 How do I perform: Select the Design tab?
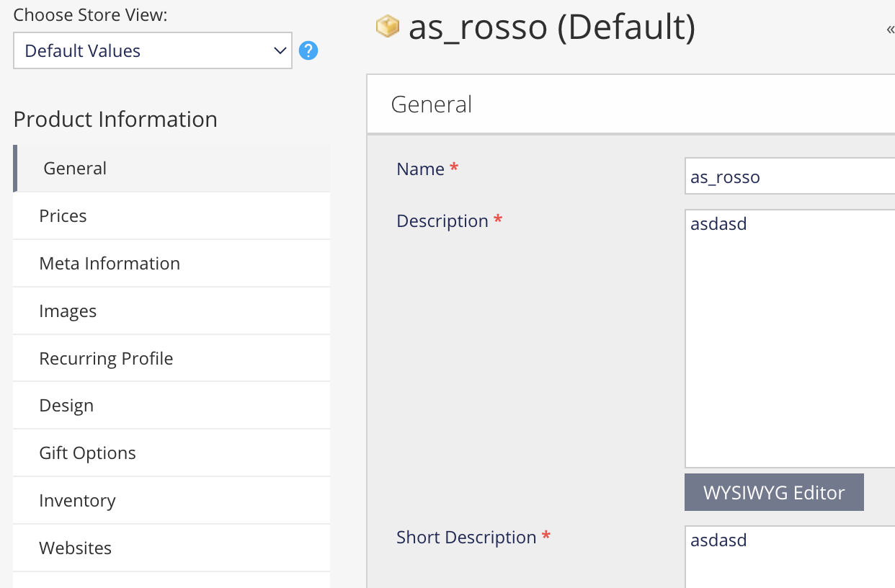pos(66,406)
